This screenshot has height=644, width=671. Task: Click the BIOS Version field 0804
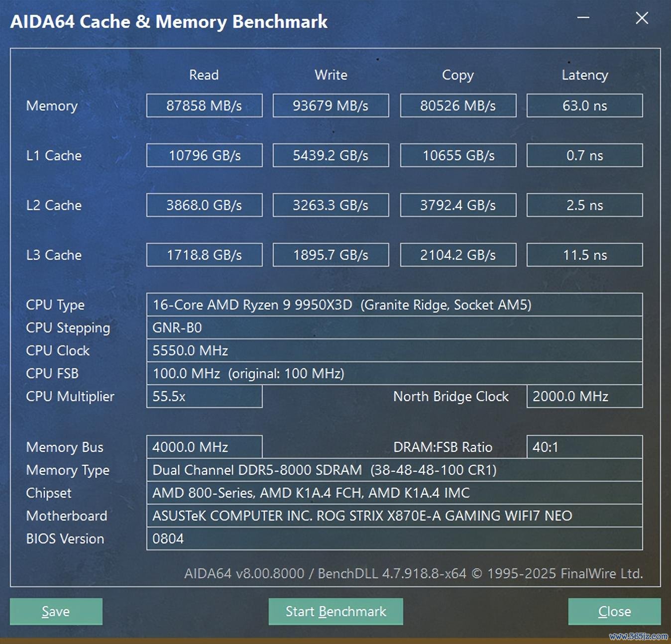click(394, 538)
